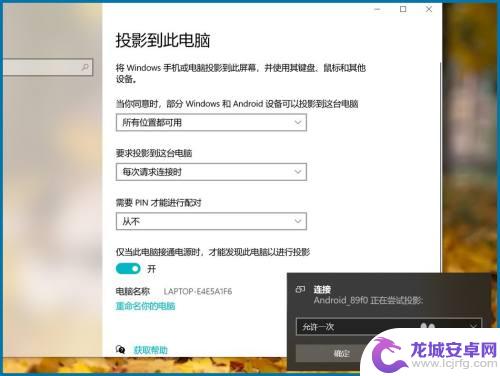
Task: Open the 每次请求连接时 dropdown
Action: (x=211, y=172)
